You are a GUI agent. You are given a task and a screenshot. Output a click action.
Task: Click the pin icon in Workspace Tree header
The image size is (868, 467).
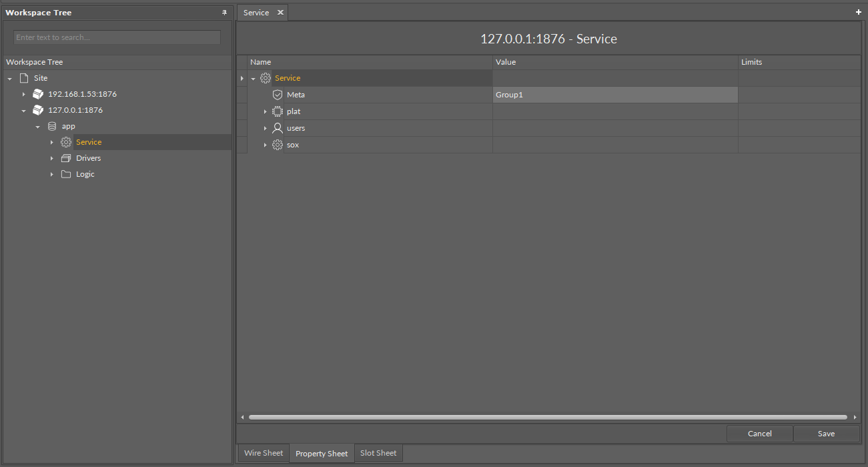pyautogui.click(x=224, y=13)
